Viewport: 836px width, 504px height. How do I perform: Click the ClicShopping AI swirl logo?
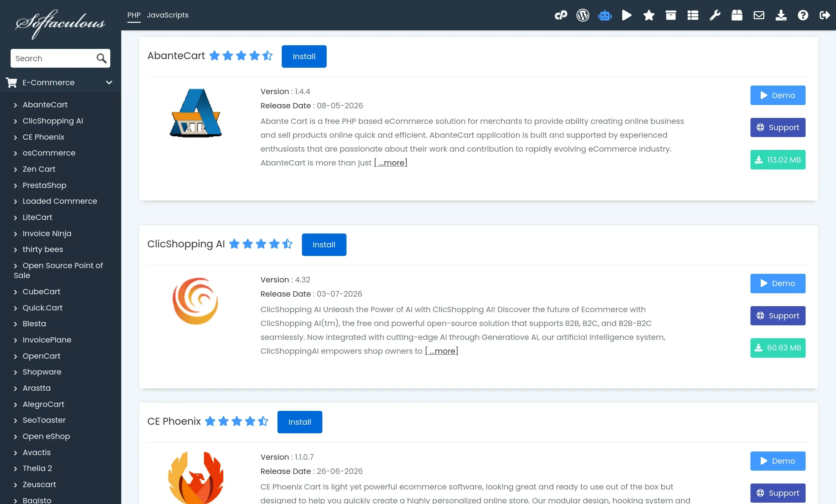coord(196,301)
